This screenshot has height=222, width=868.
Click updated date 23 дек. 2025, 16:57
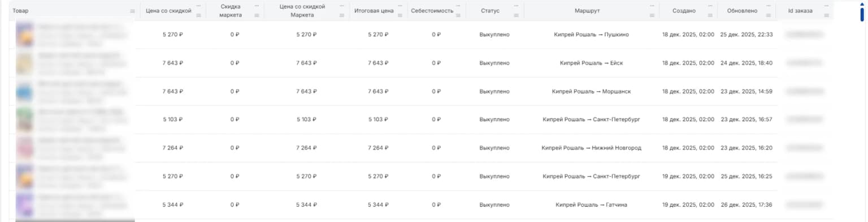(x=747, y=119)
